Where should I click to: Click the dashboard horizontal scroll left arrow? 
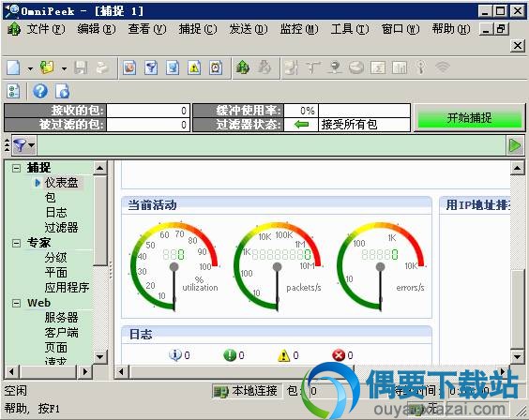(x=121, y=372)
